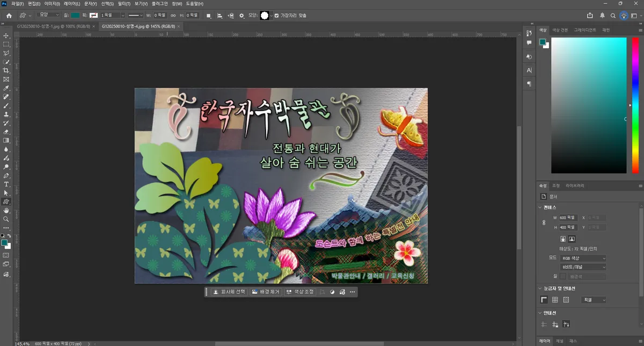Select the Gradient tool
Image resolution: width=644 pixels, height=346 pixels.
pyautogui.click(x=6, y=140)
